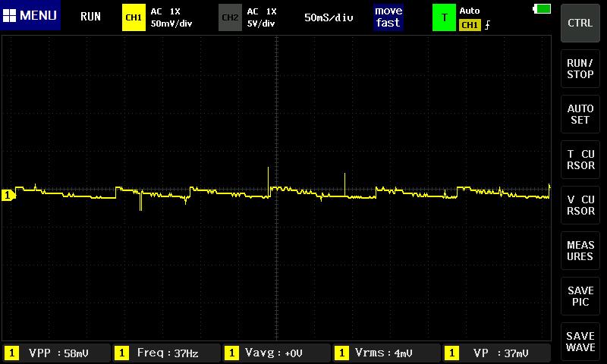Change the 50mS/div timebase setting
The height and width of the screenshot is (364, 607).
click(x=329, y=17)
